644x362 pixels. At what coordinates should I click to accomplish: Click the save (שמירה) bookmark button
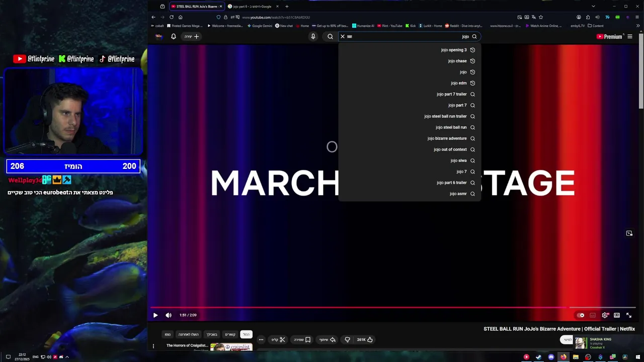pos(302,340)
